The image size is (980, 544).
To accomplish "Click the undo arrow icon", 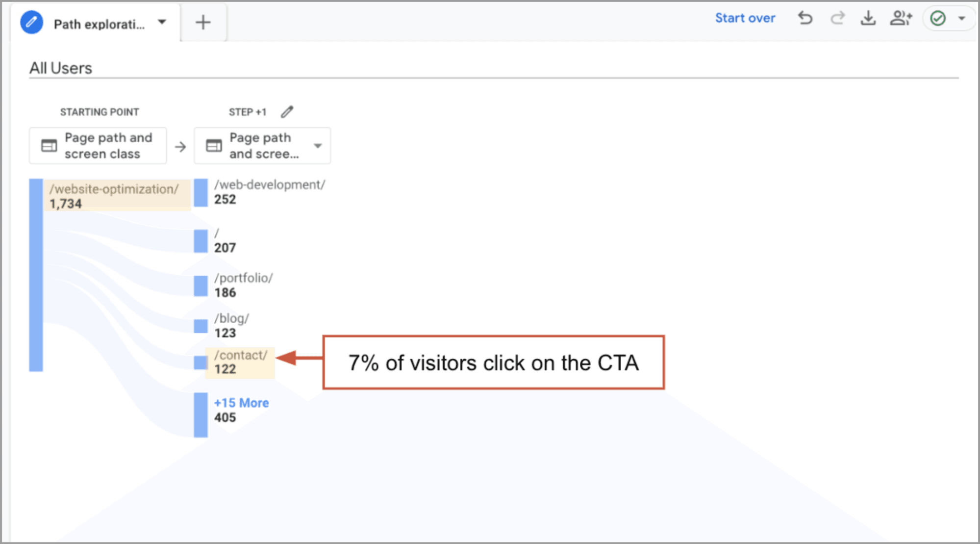I will click(805, 19).
